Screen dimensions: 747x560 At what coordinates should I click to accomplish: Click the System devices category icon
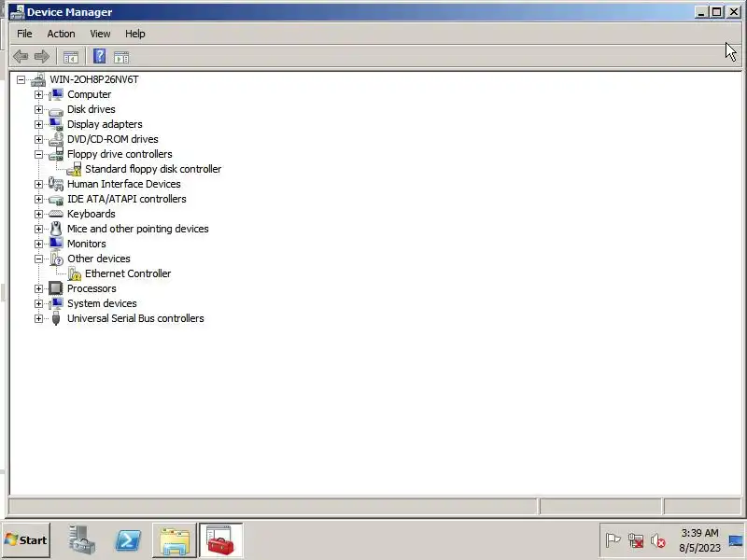point(56,303)
